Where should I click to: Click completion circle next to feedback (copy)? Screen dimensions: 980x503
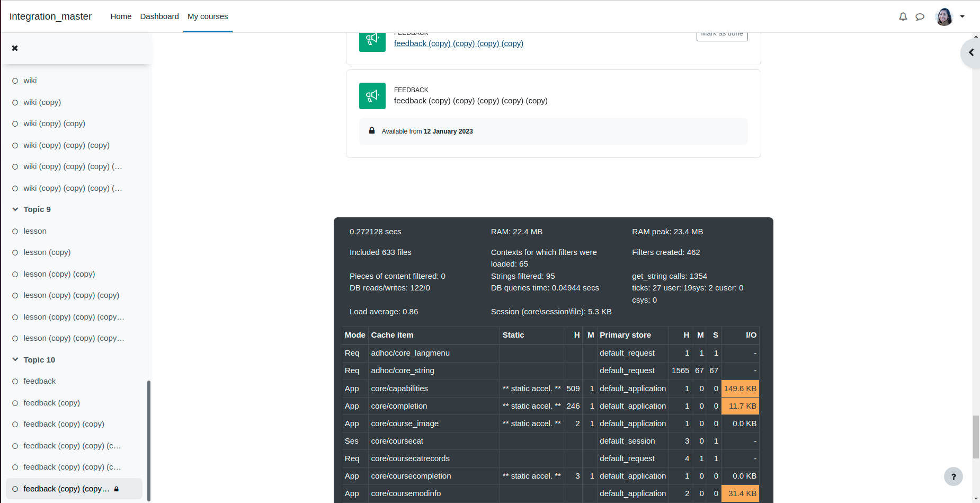[15, 403]
